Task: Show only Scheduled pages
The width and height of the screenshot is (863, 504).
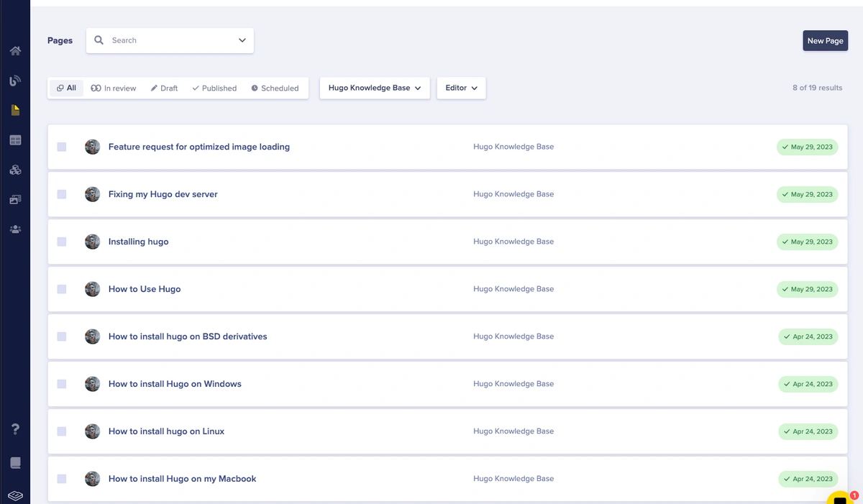Action: point(275,88)
